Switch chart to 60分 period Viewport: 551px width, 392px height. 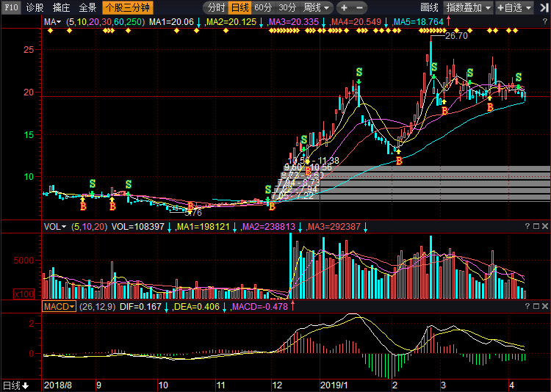[263, 7]
